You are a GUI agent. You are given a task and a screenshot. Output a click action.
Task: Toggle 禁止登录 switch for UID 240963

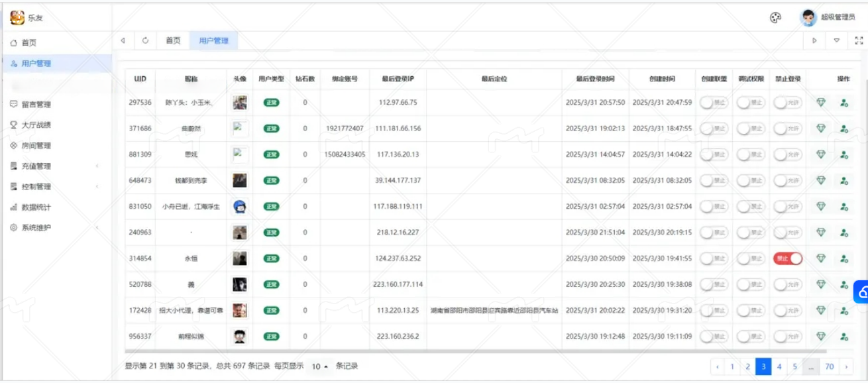(x=788, y=233)
